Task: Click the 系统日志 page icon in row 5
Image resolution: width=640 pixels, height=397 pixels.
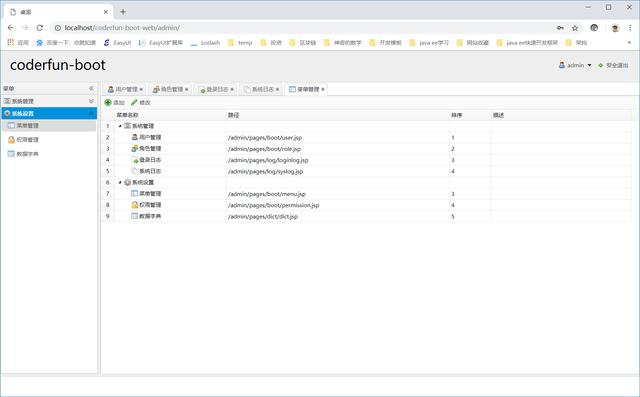Action: click(135, 171)
